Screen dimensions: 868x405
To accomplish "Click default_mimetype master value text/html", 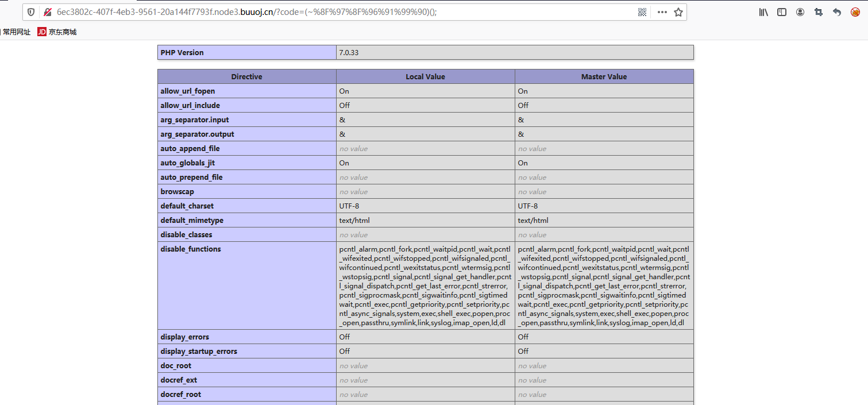I will 533,220.
